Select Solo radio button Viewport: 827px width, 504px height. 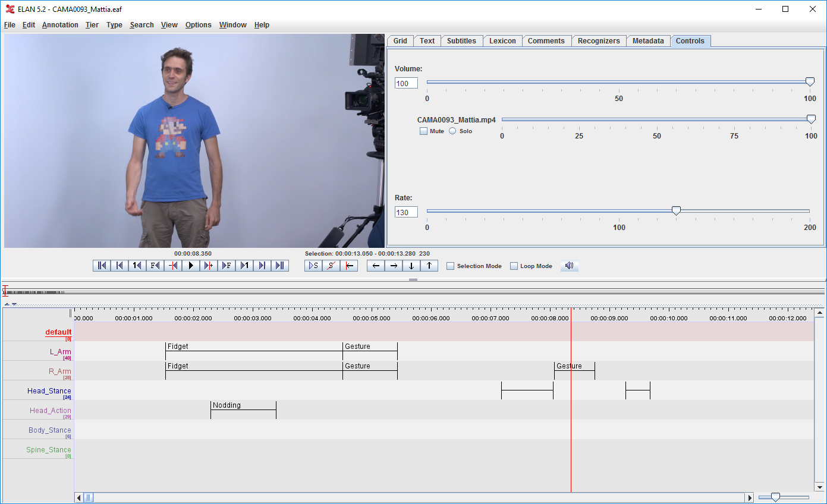point(452,131)
